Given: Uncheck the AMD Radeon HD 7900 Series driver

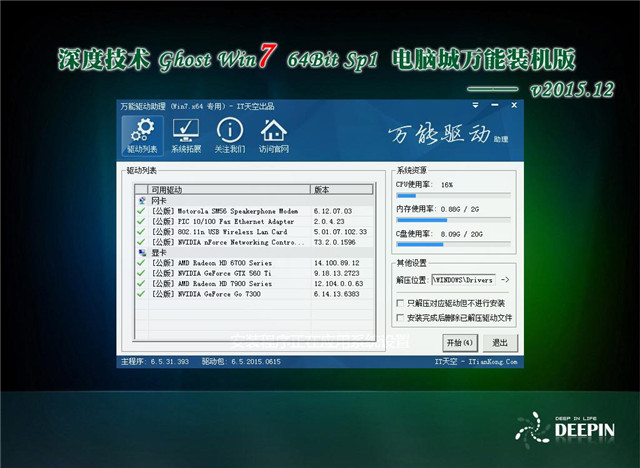Looking at the screenshot, I should coord(141,283).
